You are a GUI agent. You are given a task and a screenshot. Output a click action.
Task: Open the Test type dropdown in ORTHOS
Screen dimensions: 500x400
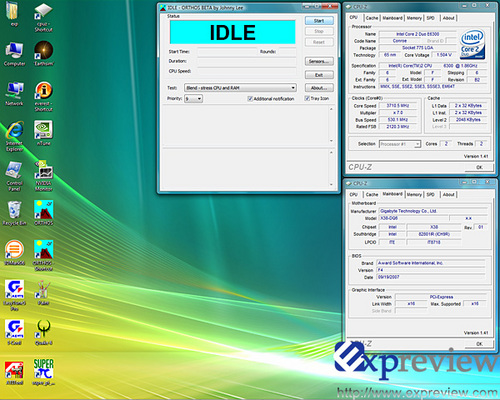(x=240, y=88)
